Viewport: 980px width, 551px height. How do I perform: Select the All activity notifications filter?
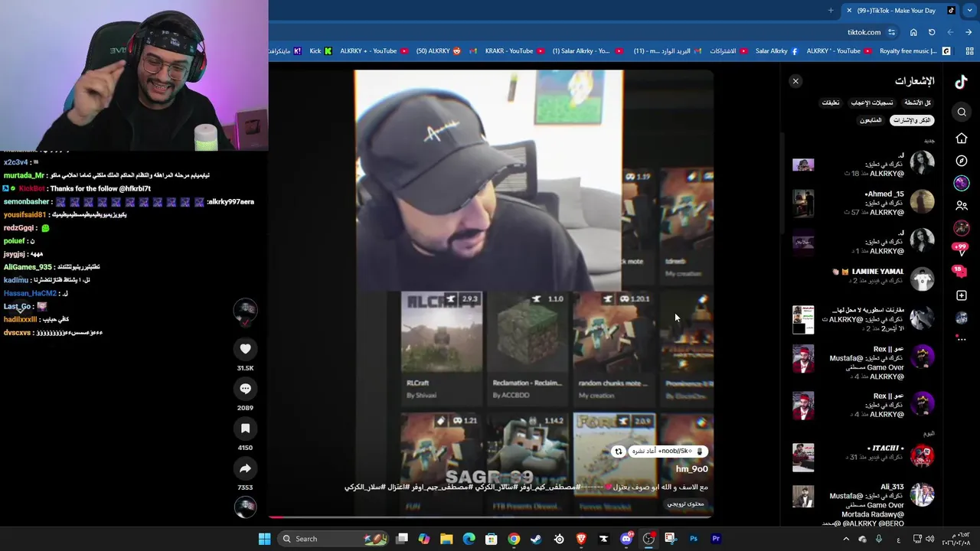click(x=917, y=103)
